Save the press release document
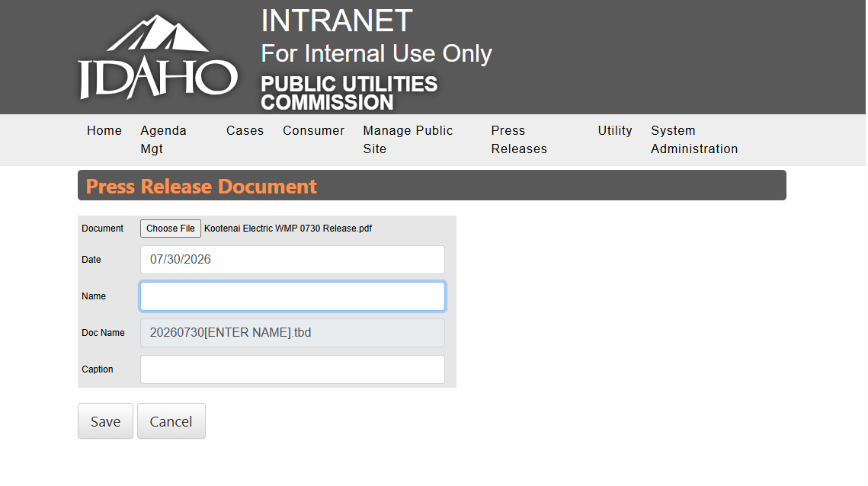868x486 pixels. pyautogui.click(x=105, y=421)
